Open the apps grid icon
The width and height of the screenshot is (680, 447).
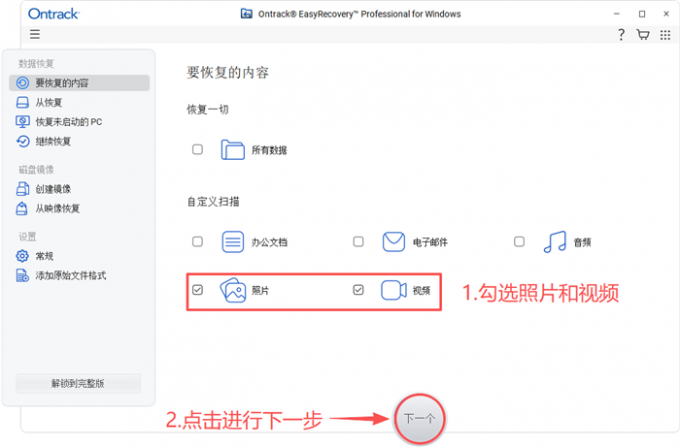coord(665,35)
